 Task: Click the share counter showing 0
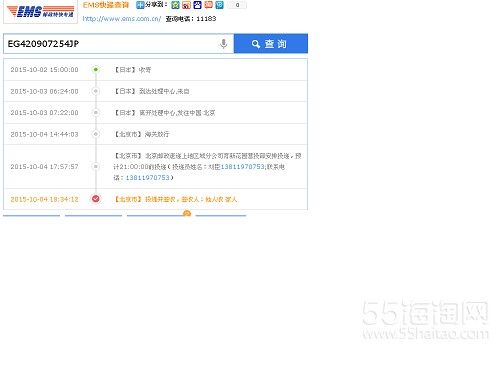coord(237,5)
